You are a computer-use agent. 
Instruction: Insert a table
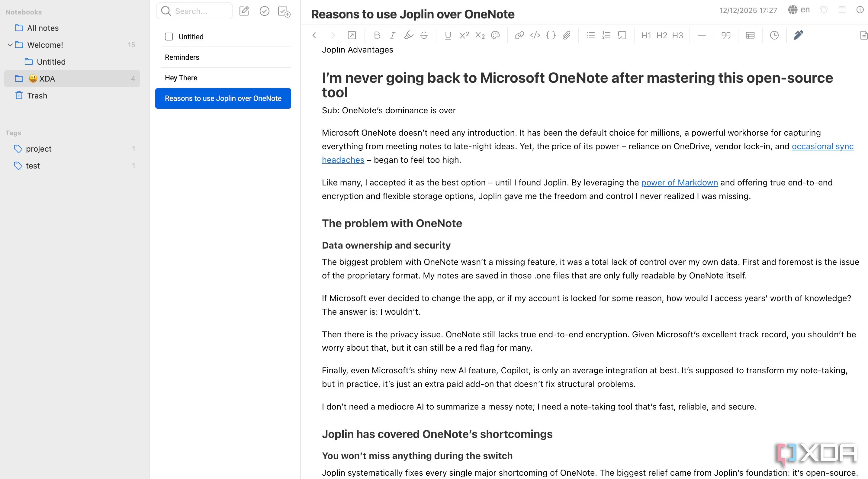click(750, 35)
